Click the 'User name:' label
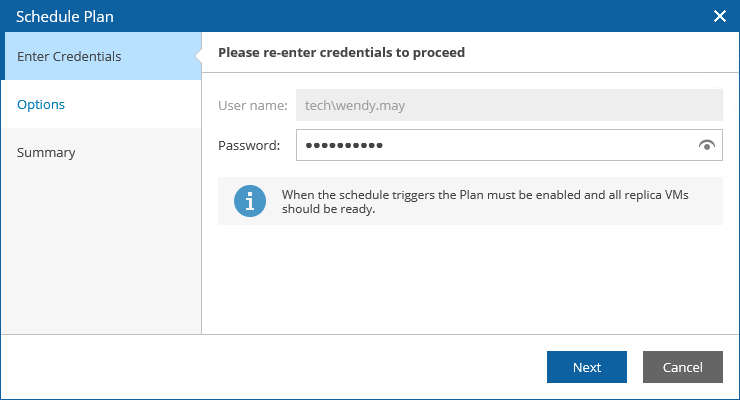The width and height of the screenshot is (740, 400). (x=253, y=105)
